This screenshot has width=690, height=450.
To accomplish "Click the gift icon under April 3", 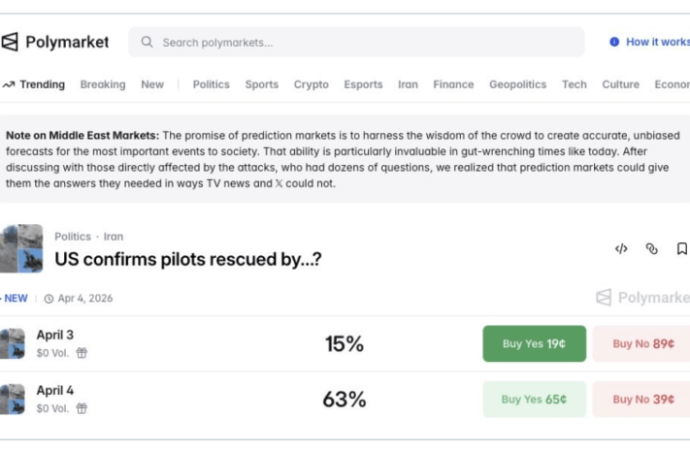I will tap(82, 353).
